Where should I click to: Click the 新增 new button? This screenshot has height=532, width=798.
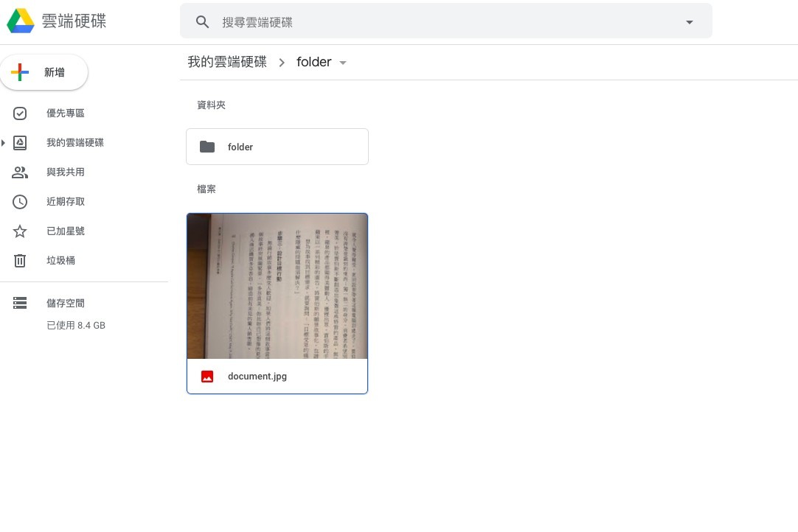(x=44, y=72)
